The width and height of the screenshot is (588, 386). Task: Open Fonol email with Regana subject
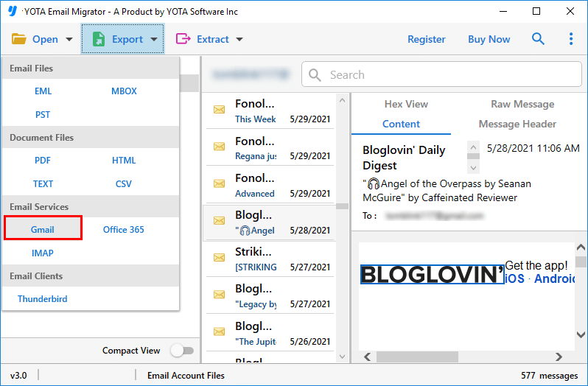click(270, 147)
